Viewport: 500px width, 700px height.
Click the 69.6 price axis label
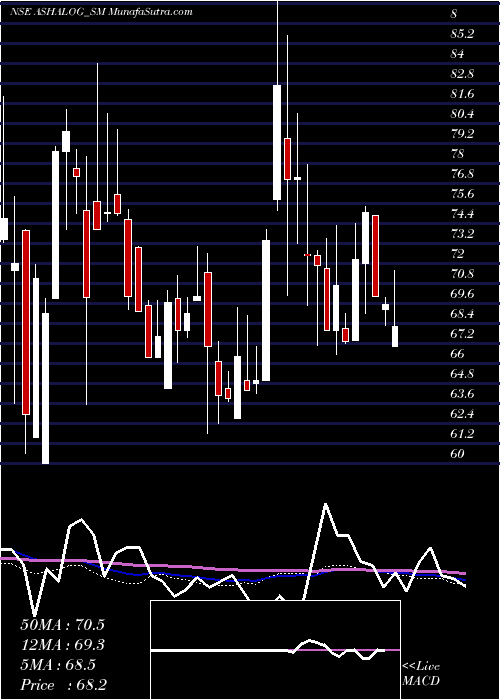click(462, 294)
